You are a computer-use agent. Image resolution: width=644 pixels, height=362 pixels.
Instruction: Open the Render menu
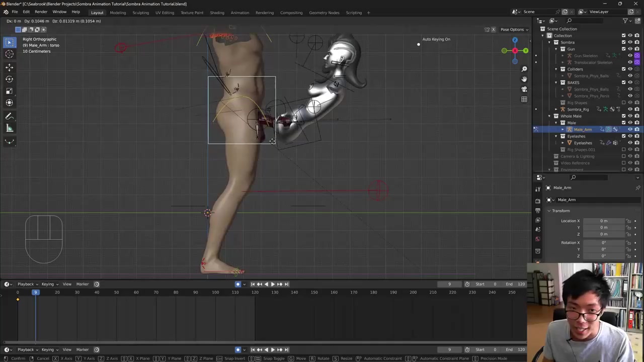click(41, 12)
